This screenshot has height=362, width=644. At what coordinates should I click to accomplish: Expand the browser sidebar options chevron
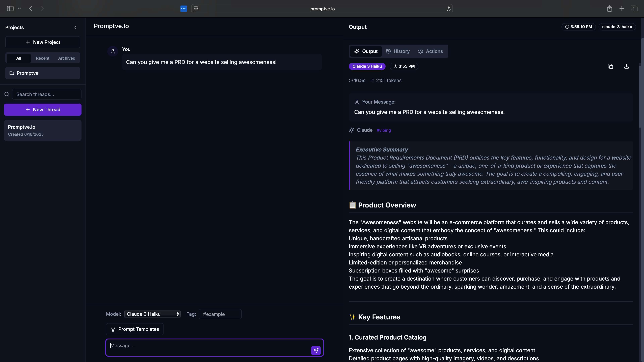[19, 9]
